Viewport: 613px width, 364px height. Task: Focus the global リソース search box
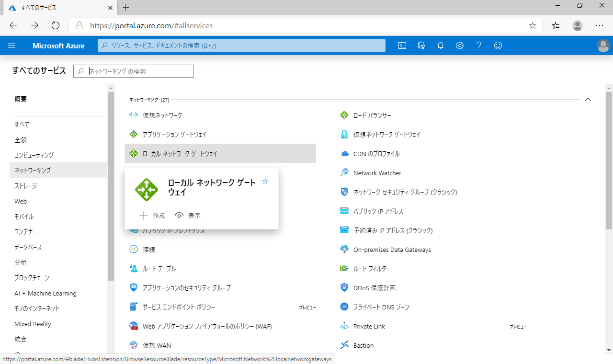[241, 45]
